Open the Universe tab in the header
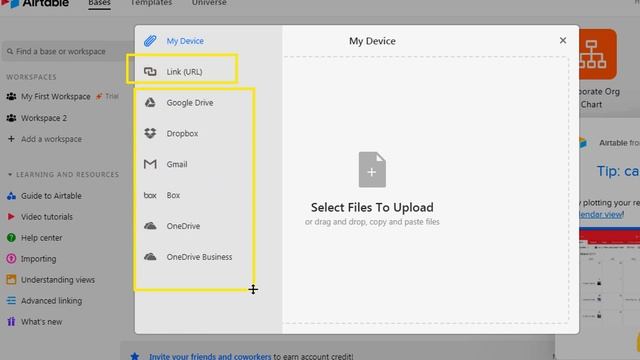Screen dimensions: 640x360 point(209,3)
